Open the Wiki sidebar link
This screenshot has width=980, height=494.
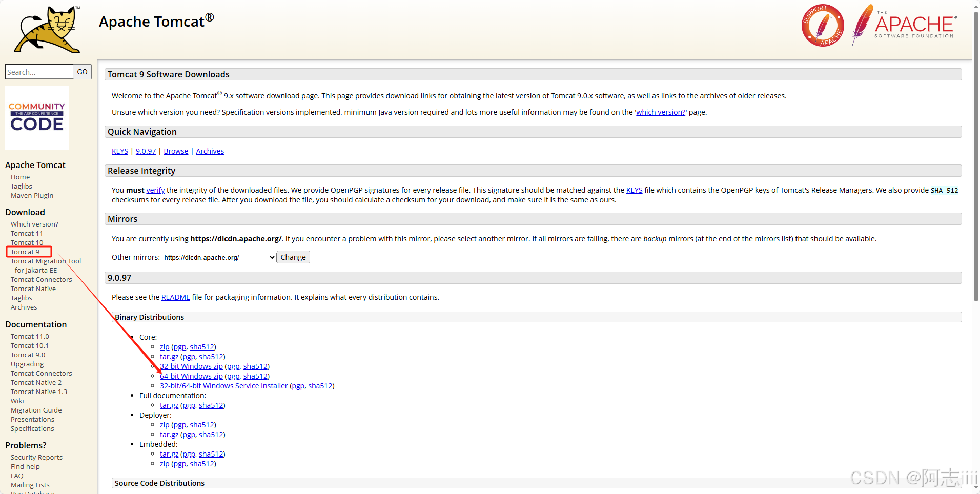tap(17, 401)
